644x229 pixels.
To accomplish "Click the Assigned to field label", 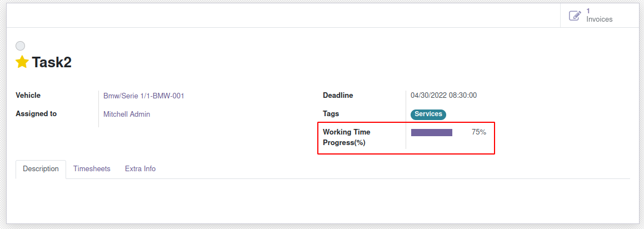I will 36,114.
